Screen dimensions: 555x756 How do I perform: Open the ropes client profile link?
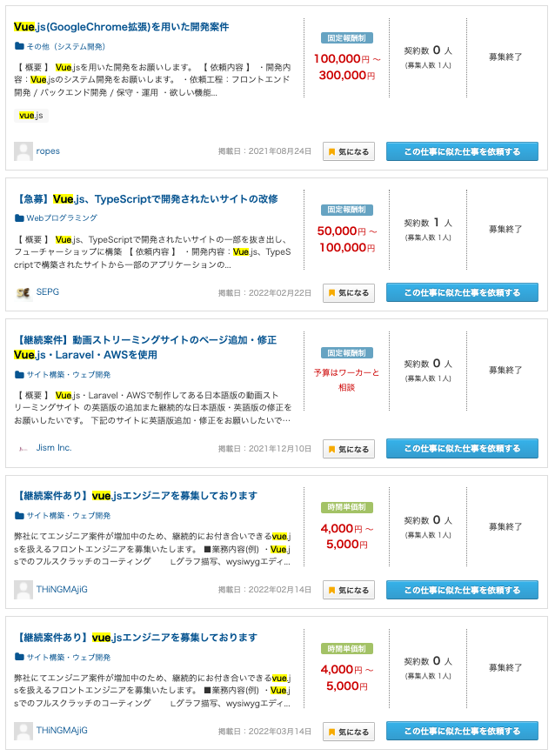coord(48,151)
